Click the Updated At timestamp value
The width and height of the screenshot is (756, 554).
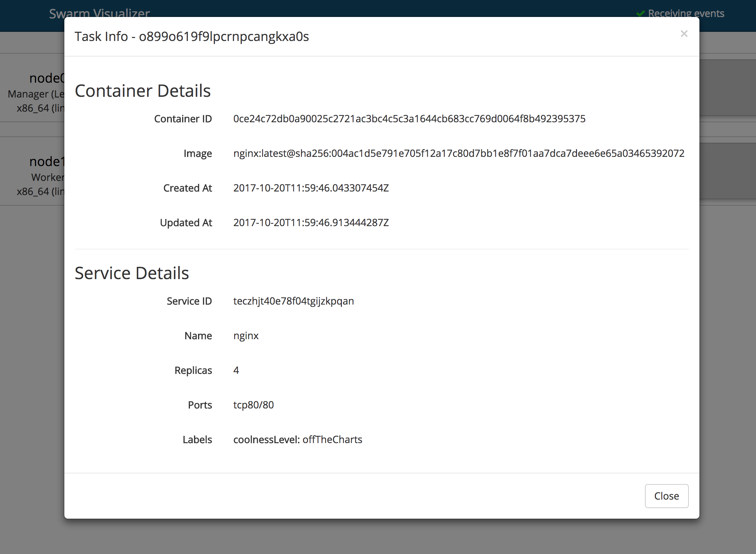311,223
